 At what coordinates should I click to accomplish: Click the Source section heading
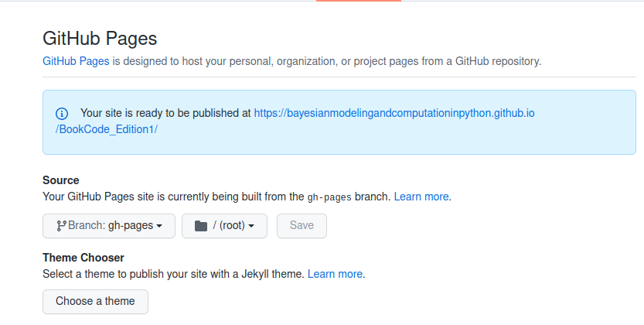coord(61,180)
